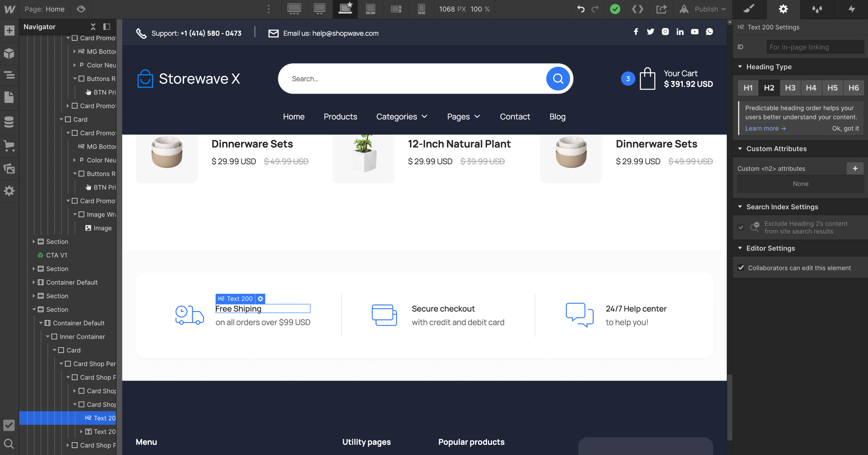Set heading type to H6
The height and width of the screenshot is (455, 868).
pyautogui.click(x=853, y=88)
